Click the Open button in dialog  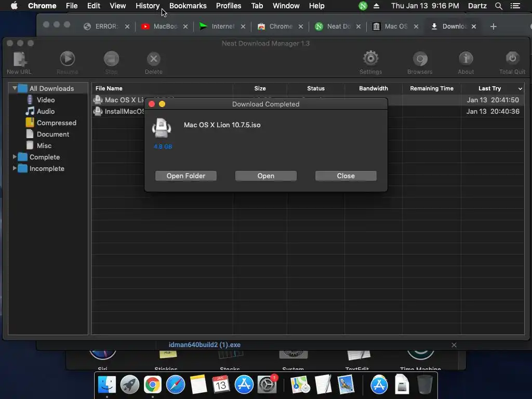click(265, 176)
